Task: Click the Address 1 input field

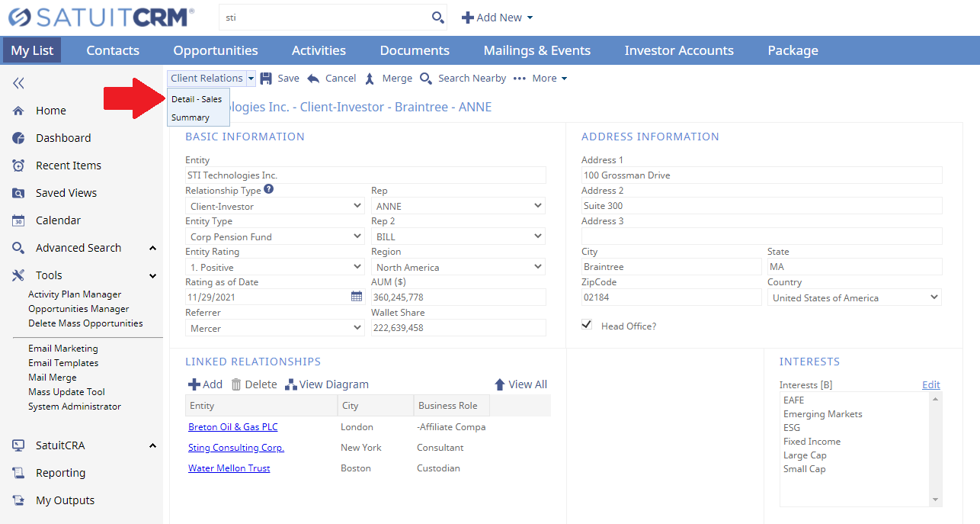Action: click(x=762, y=175)
